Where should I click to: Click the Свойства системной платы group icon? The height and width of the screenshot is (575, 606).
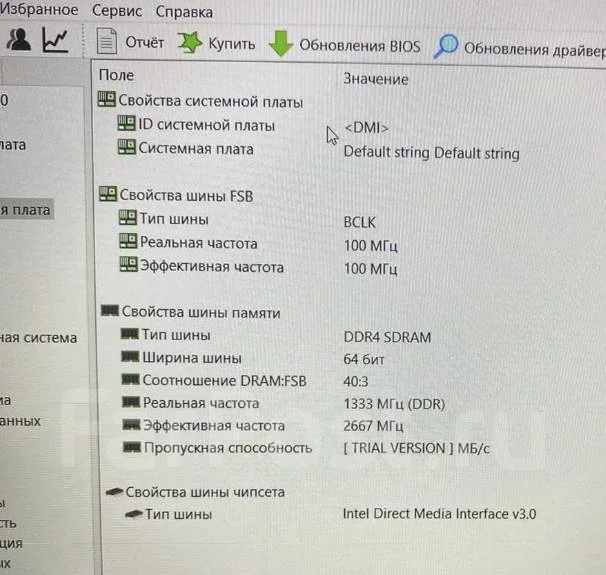click(x=106, y=99)
